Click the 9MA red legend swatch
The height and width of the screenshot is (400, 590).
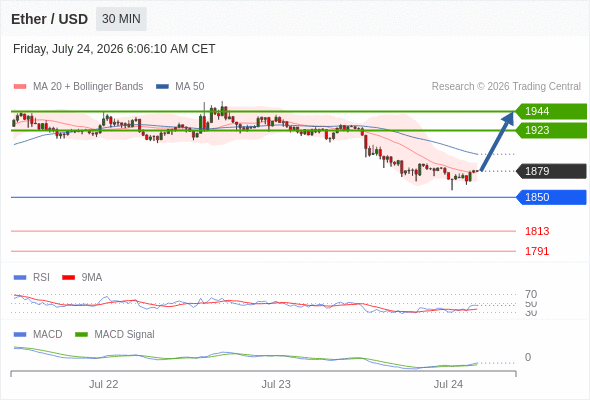tap(68, 278)
